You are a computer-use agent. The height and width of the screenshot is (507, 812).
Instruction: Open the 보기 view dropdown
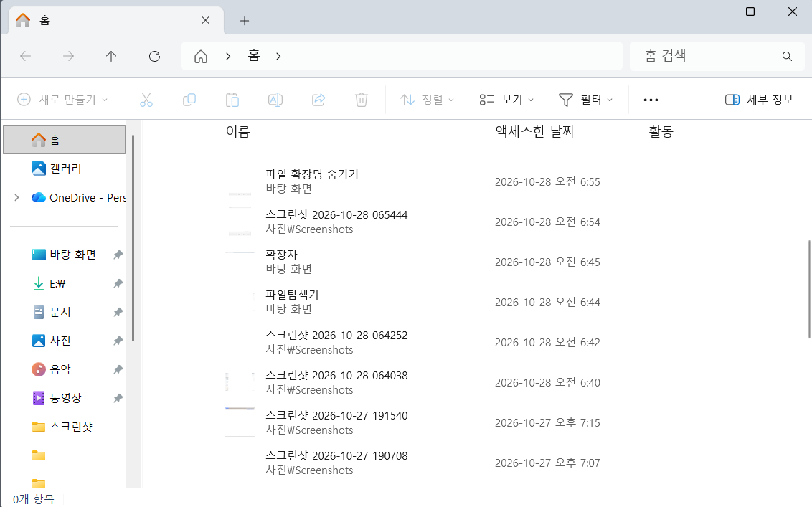[506, 100]
